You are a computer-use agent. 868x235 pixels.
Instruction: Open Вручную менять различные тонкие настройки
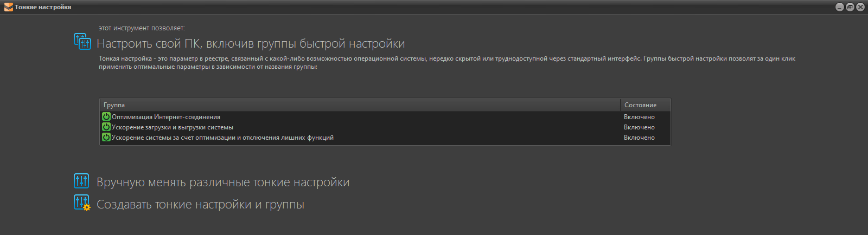[223, 182]
